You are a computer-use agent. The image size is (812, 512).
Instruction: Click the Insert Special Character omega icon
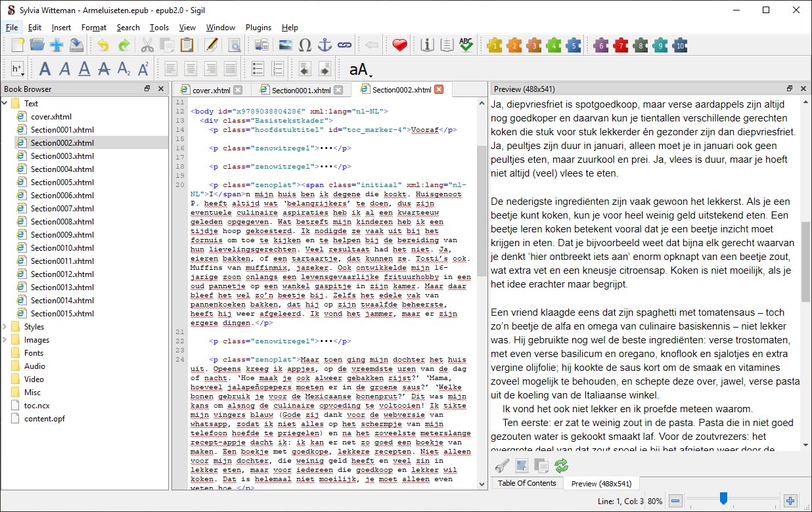click(305, 45)
